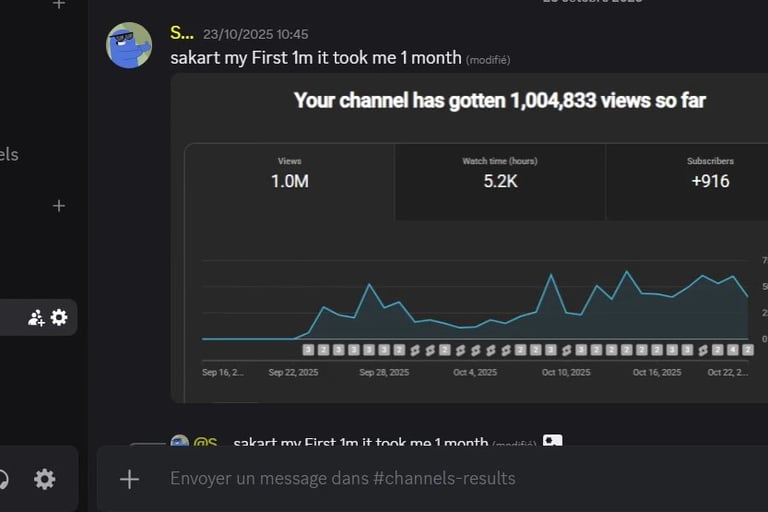Click the plus icon above the selected channel

pos(59,206)
